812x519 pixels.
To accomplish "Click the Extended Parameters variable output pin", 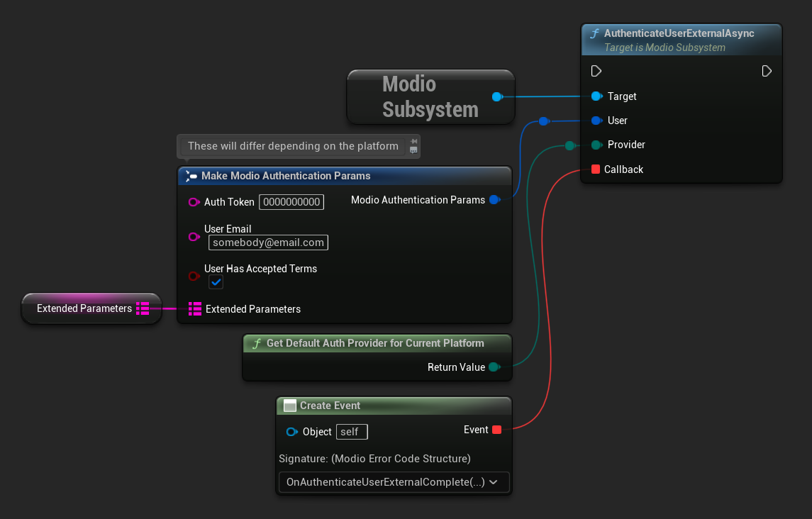I will coord(143,308).
